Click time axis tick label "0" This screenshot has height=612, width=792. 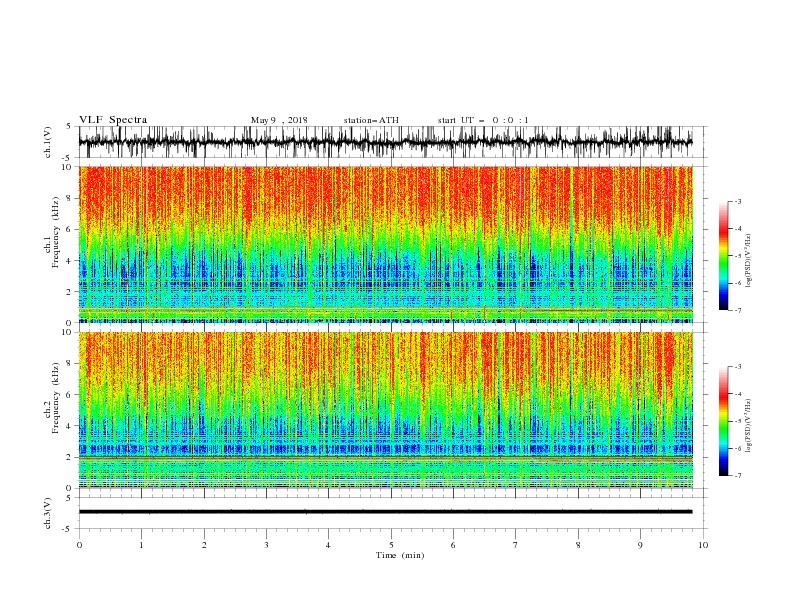(79, 545)
